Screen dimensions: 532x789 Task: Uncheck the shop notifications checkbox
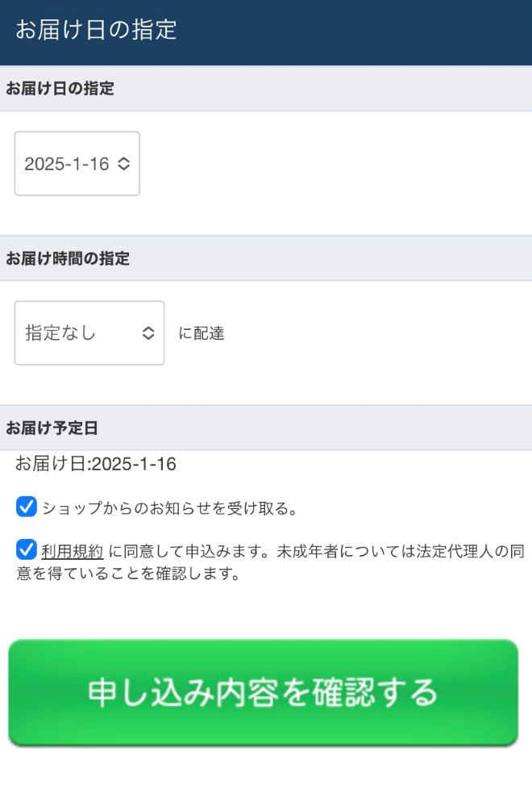point(27,507)
